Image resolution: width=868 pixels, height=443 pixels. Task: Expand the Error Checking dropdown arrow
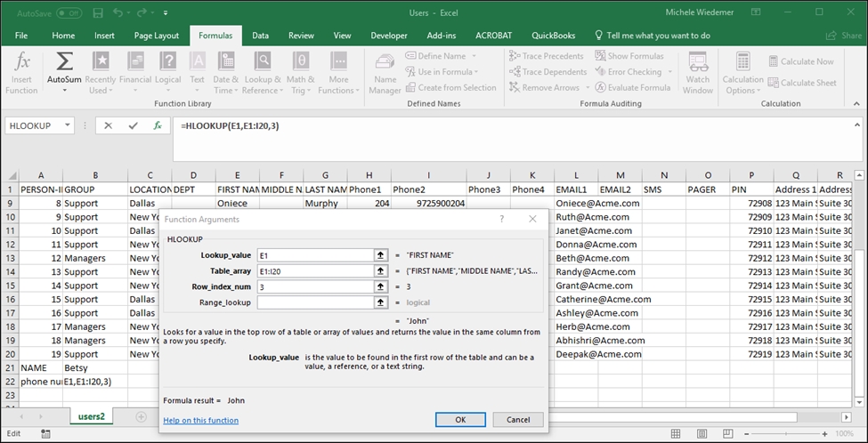point(669,72)
